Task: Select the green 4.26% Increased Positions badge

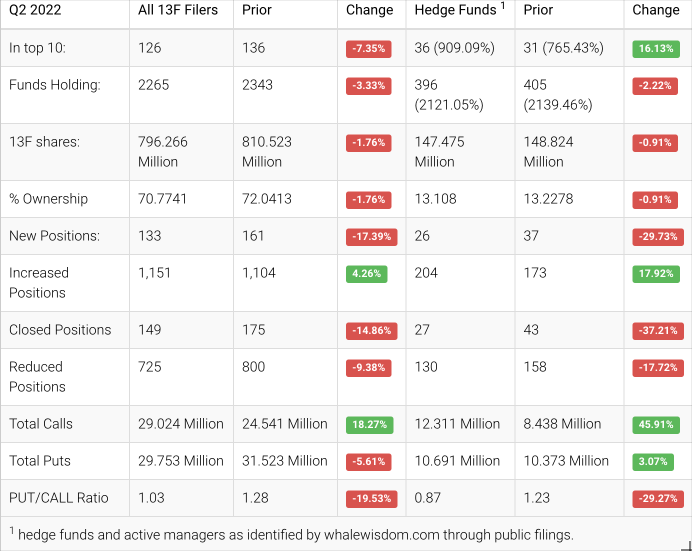Action: (370, 274)
